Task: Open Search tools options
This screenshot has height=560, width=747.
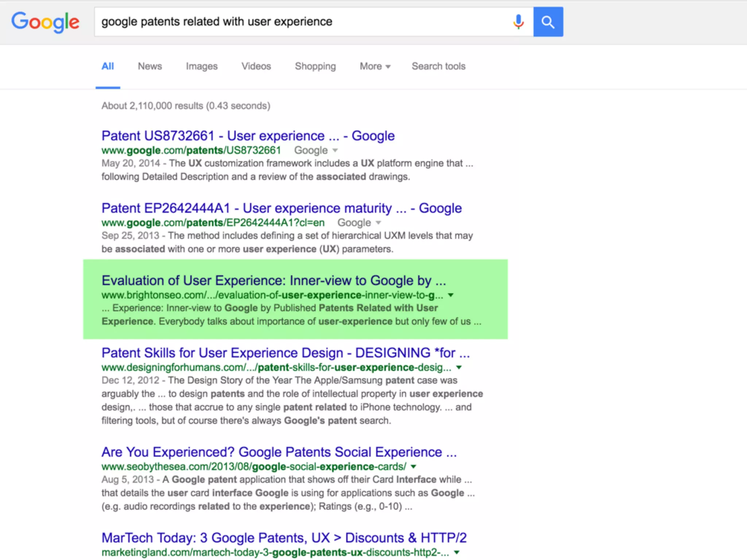Action: coord(438,66)
